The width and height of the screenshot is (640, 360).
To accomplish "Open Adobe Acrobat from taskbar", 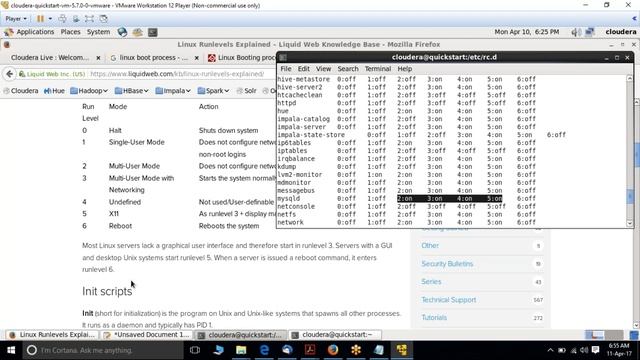I will click(x=310, y=350).
